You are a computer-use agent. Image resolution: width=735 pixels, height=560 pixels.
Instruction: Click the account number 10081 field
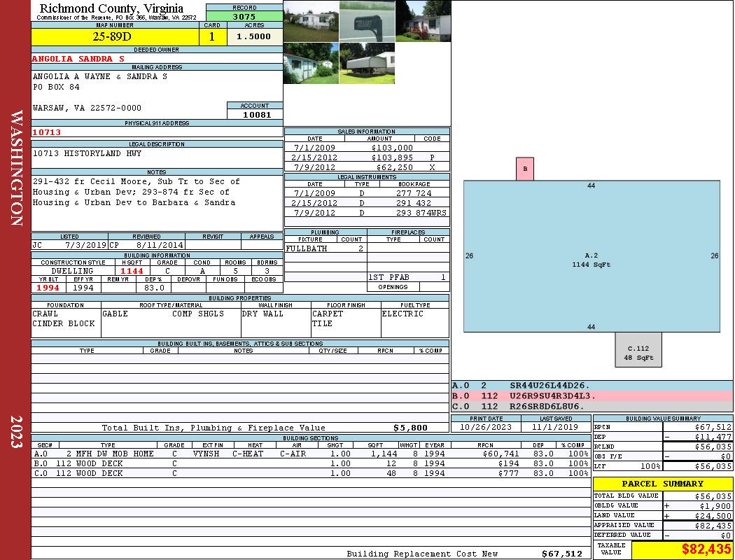pos(255,114)
